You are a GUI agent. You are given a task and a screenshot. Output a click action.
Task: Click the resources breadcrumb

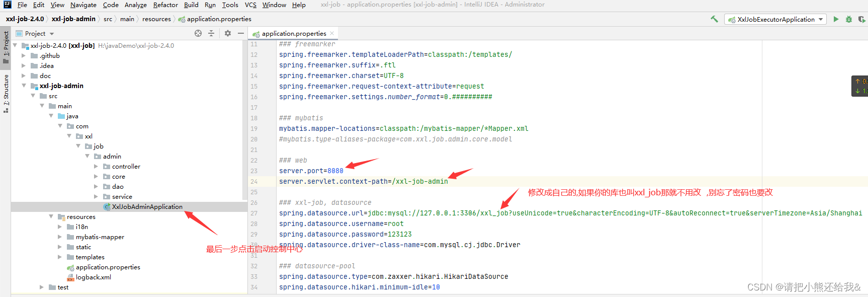tap(156, 19)
